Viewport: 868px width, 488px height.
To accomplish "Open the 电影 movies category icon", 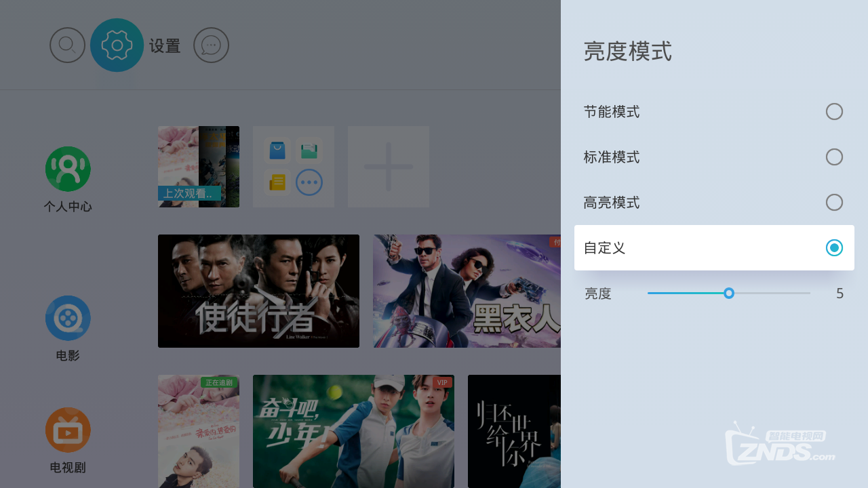I will coord(68,318).
